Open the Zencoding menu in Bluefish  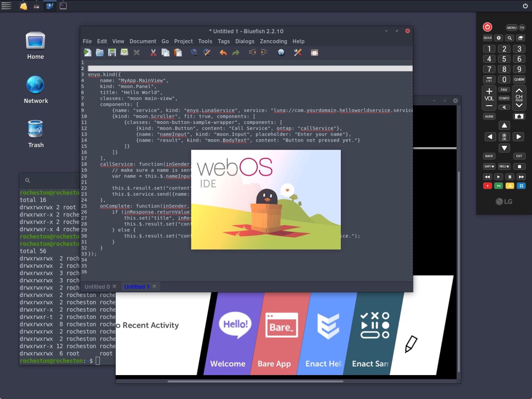pos(273,41)
